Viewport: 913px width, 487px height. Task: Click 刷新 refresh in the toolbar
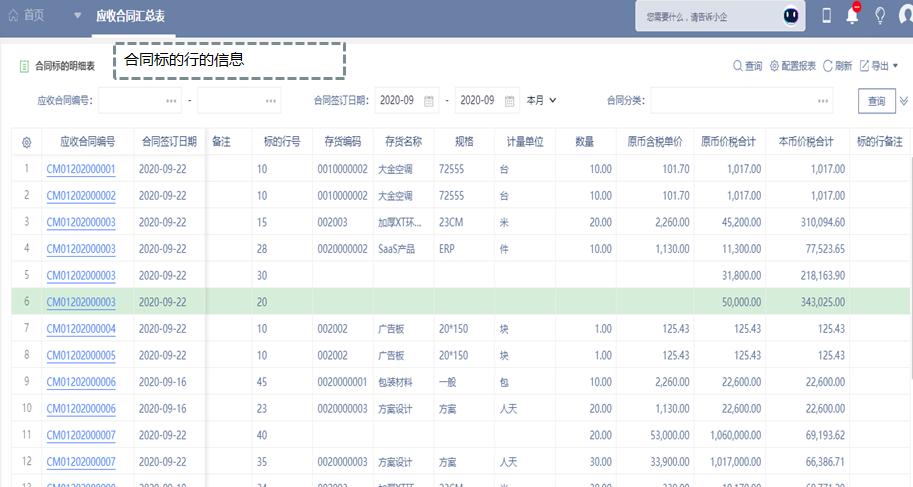pyautogui.click(x=837, y=66)
